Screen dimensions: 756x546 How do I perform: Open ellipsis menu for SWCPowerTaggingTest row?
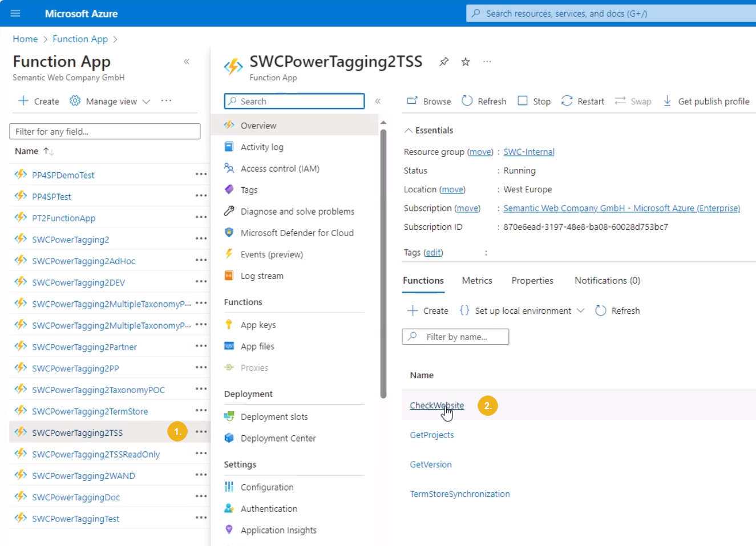[x=201, y=518]
